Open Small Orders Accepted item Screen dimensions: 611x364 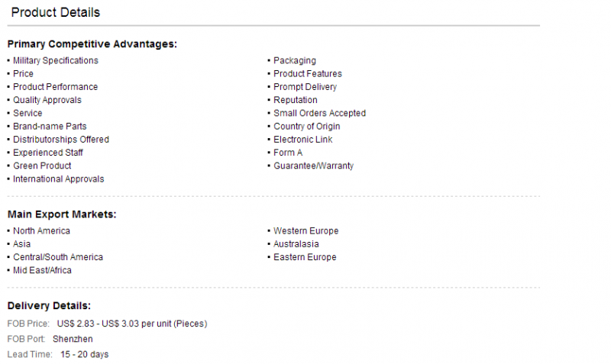(319, 113)
